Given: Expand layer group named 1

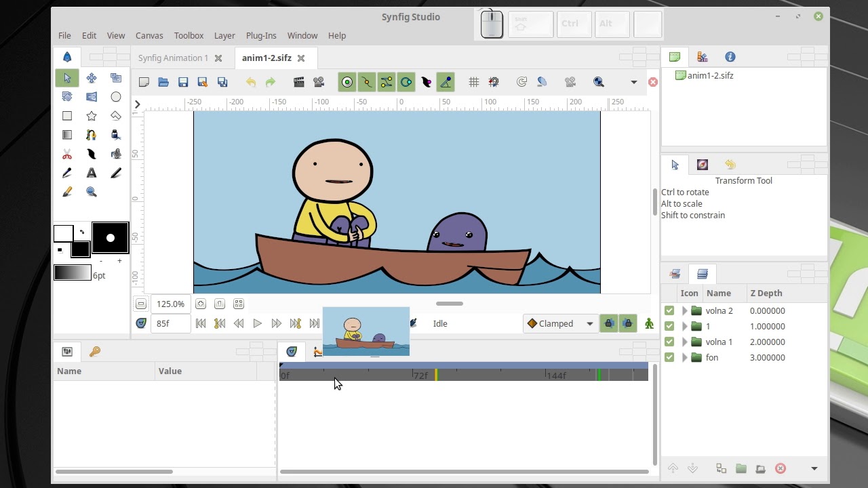Looking at the screenshot, I should point(684,327).
